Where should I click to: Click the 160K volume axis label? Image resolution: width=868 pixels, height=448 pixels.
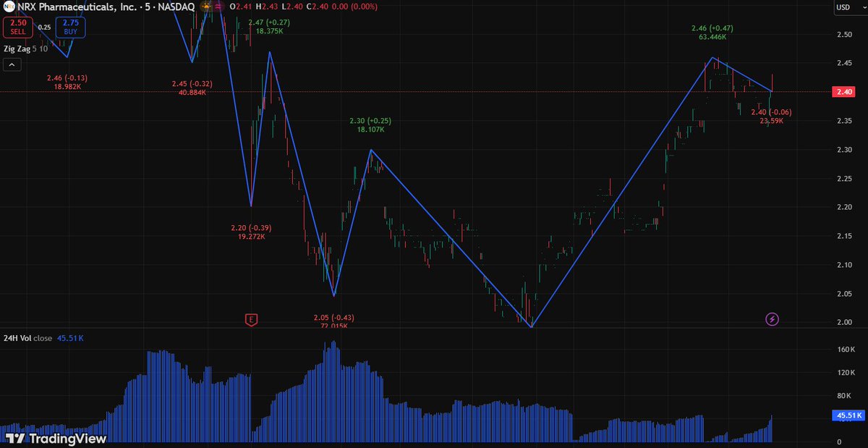pos(846,350)
